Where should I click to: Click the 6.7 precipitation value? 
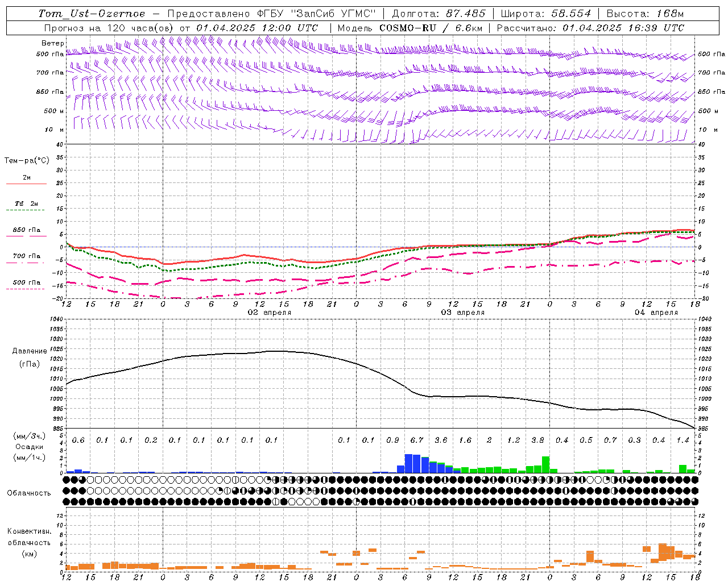416,440
